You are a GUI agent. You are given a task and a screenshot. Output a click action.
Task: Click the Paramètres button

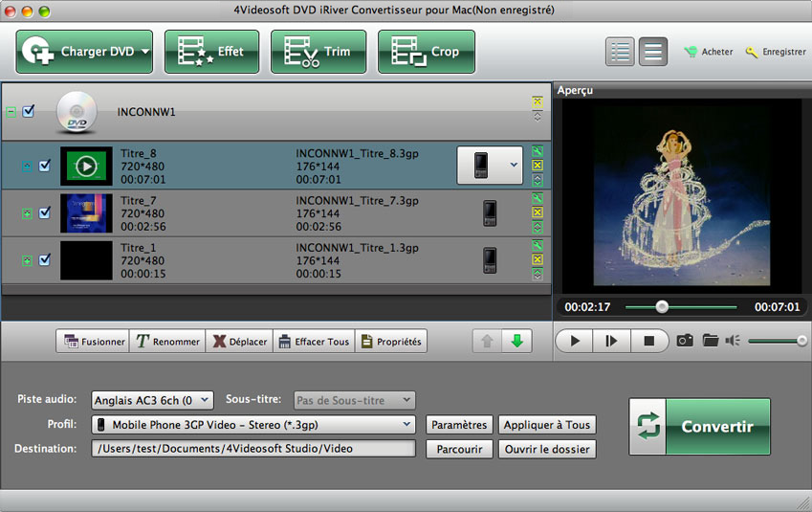click(459, 425)
